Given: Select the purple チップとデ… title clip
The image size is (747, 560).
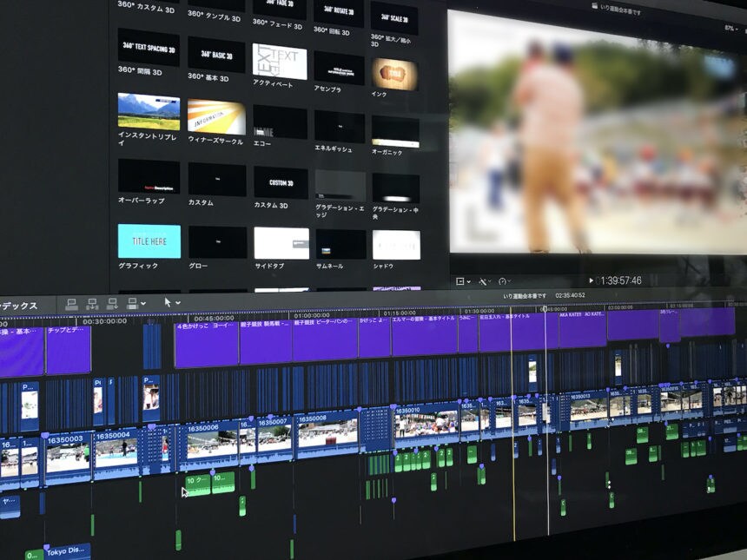Looking at the screenshot, I should (68, 350).
